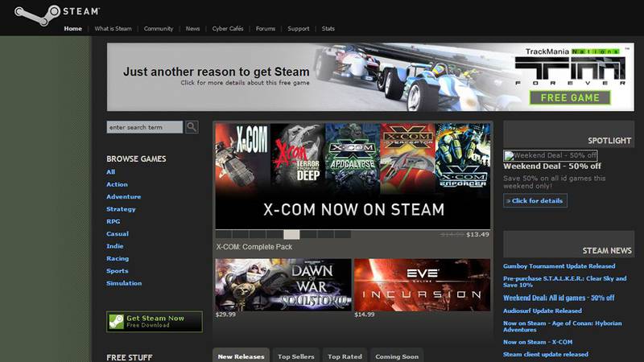Open the Support nav item
This screenshot has height=362, width=644.
tap(298, 29)
